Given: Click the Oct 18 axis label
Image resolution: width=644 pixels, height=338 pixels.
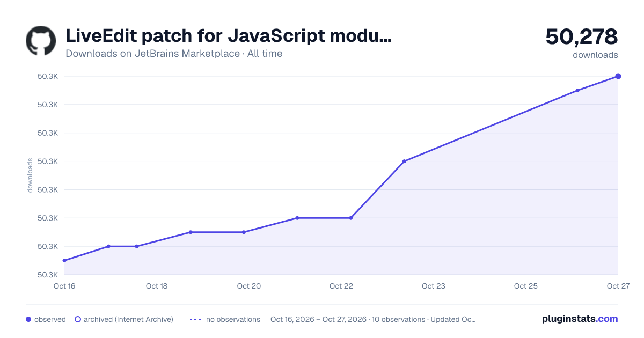Looking at the screenshot, I should coord(157,286).
